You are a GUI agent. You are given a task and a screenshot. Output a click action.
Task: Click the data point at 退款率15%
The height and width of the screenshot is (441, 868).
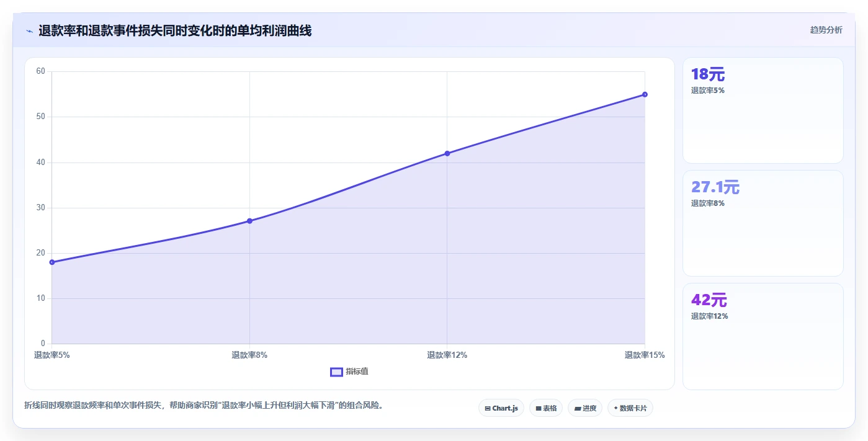pyautogui.click(x=645, y=94)
